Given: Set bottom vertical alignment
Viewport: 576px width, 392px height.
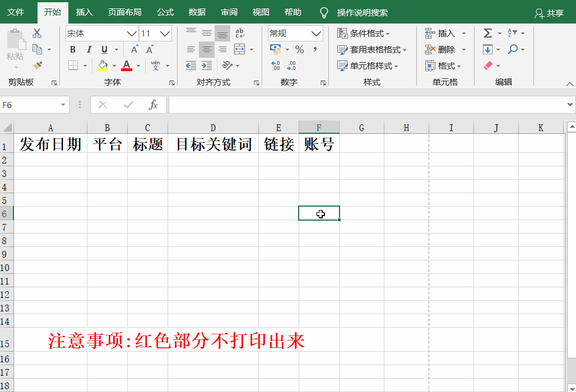Looking at the screenshot, I should [222, 33].
